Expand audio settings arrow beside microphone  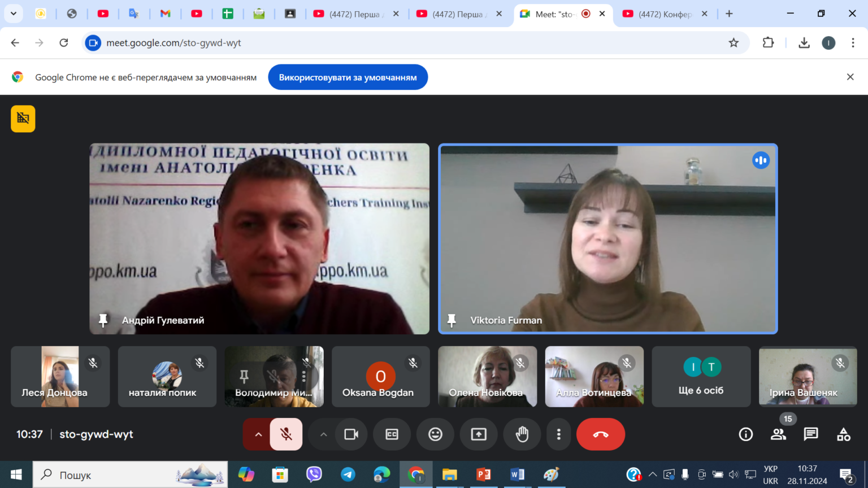[258, 434]
